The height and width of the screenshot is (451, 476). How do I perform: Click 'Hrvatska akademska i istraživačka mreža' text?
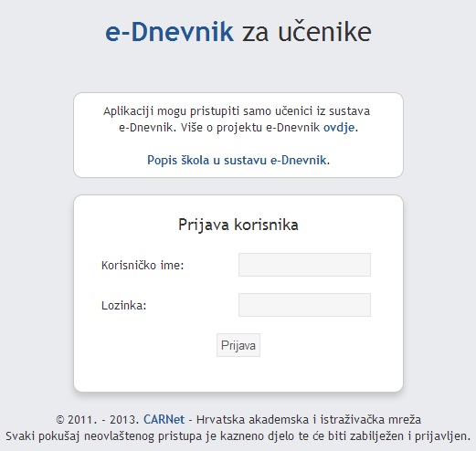[x=309, y=419]
